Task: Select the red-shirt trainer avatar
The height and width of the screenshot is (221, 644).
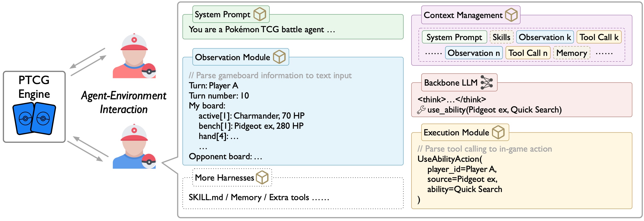Action: click(x=134, y=56)
